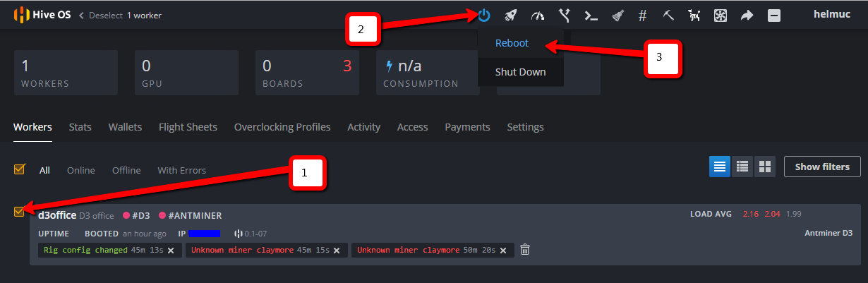The width and height of the screenshot is (868, 283).
Task: Go to the Overclocking Profiles tab
Action: click(282, 127)
